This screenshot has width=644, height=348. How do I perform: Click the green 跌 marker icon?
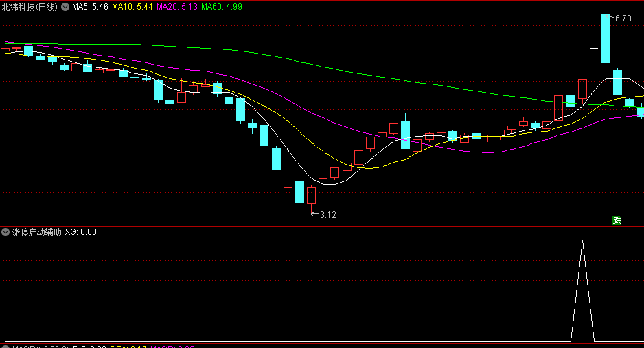pyautogui.click(x=617, y=221)
